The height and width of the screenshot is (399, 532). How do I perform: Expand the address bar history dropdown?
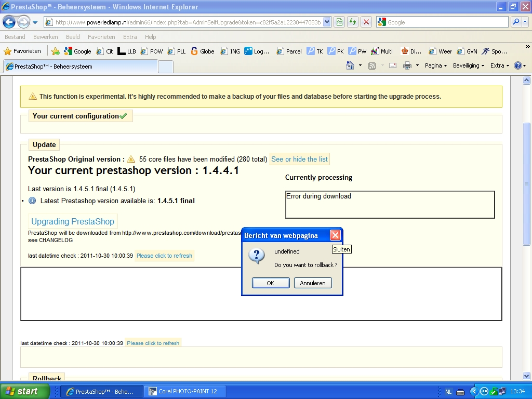pos(327,22)
